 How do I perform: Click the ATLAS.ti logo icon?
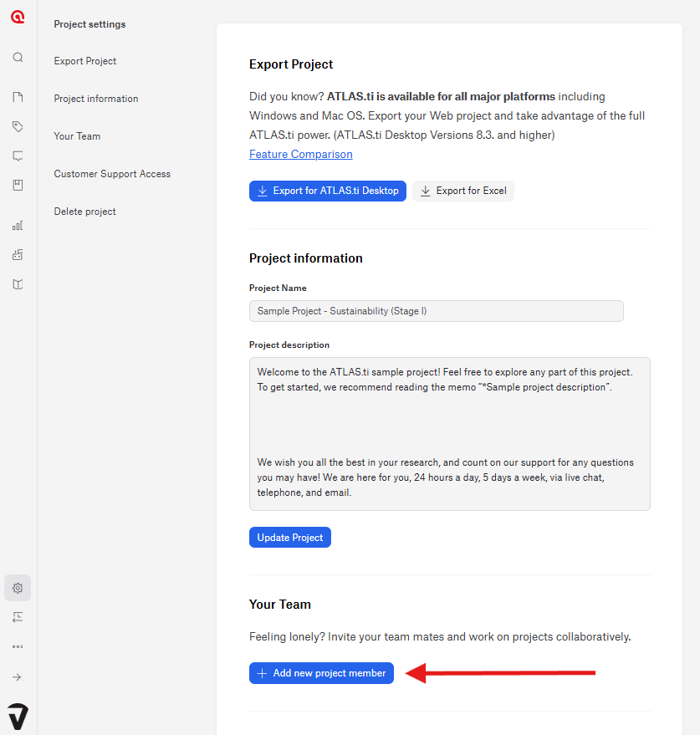(x=18, y=18)
